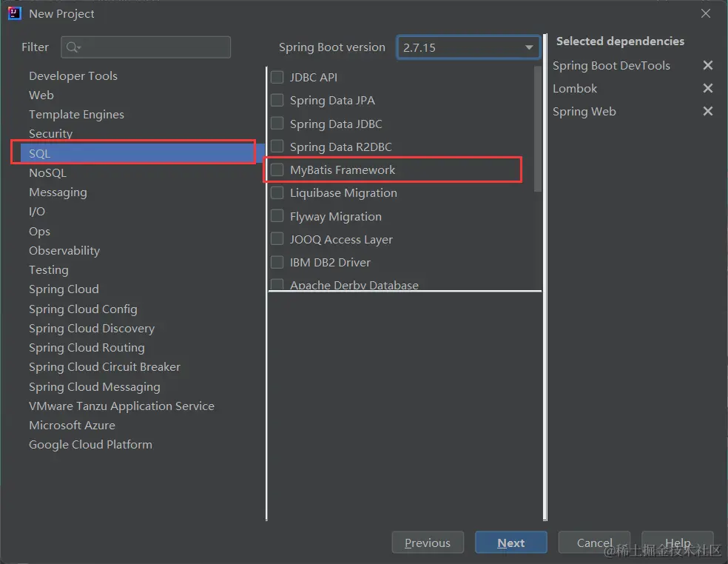
Task: Check the IBM DB2 Driver option
Action: (x=277, y=262)
